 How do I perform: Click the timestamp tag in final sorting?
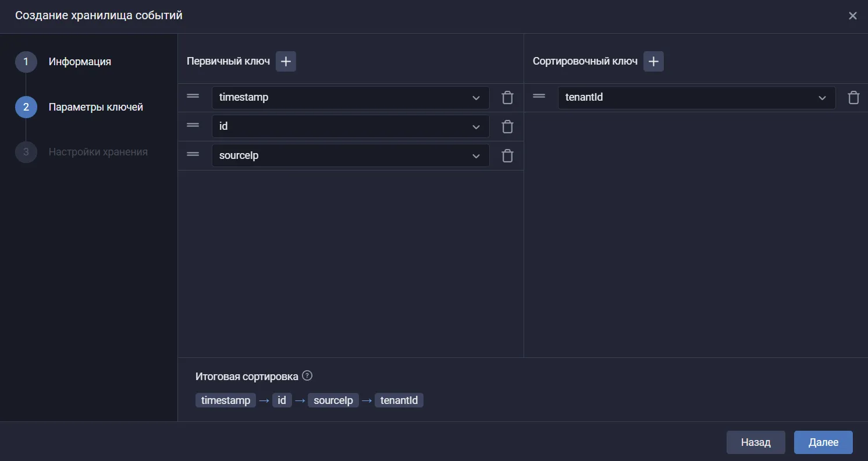[226, 400]
